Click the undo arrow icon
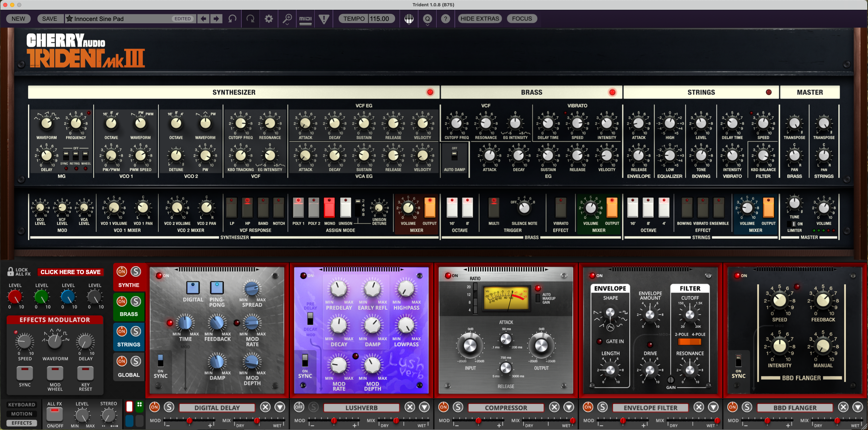Viewport: 868px width, 430px height. (232, 19)
